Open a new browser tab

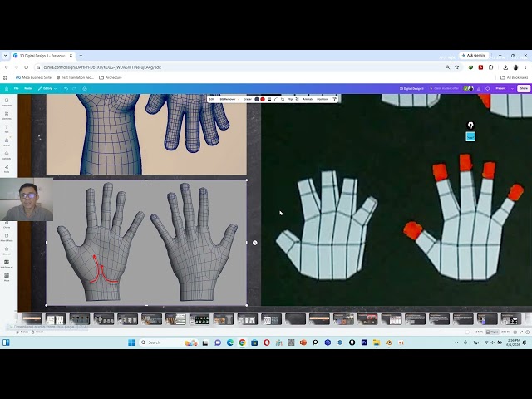(x=81, y=56)
